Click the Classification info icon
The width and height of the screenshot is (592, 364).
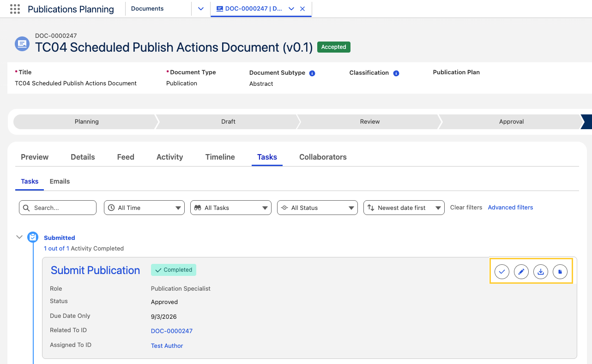tap(396, 73)
